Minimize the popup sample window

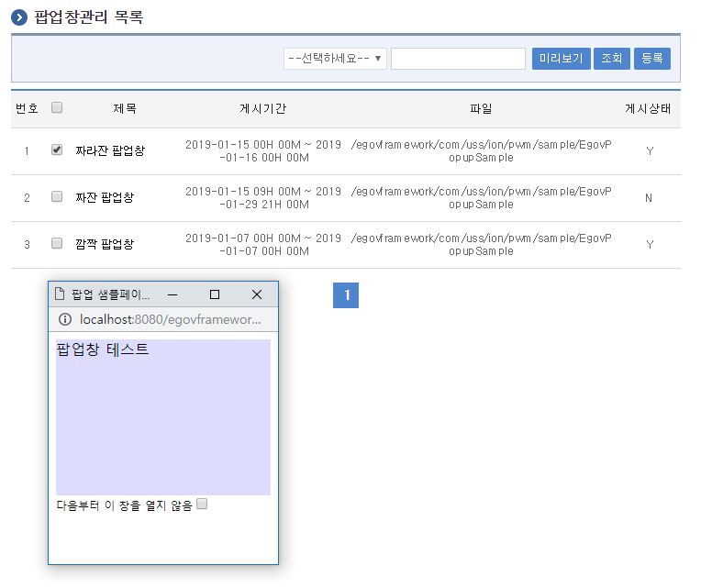point(173,294)
